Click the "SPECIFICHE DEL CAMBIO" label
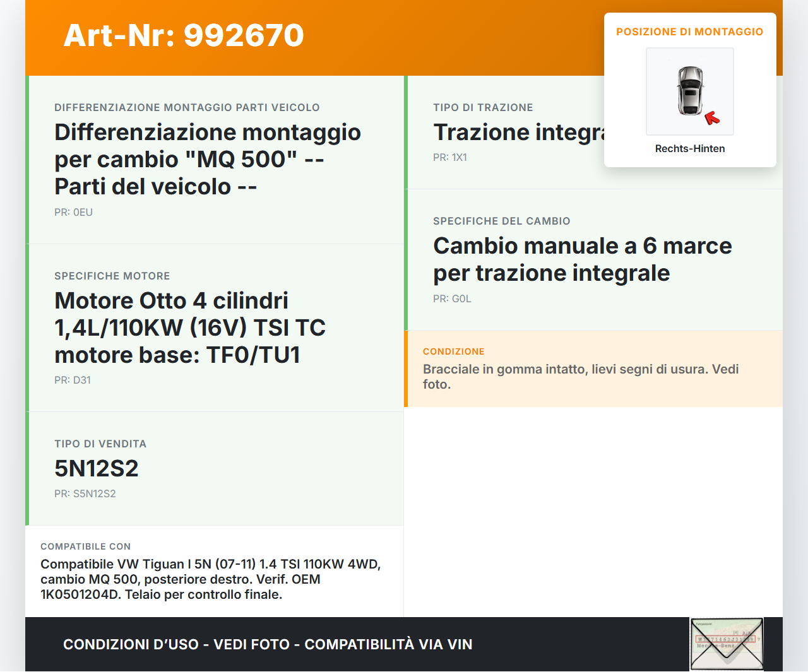Viewport: 808px width, 672px height. (x=502, y=221)
